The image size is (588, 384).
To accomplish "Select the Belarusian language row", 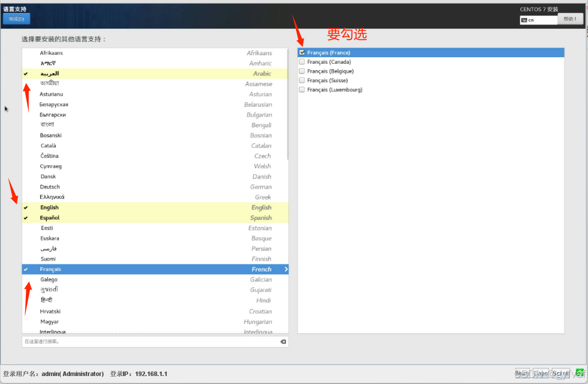I will 154,105.
